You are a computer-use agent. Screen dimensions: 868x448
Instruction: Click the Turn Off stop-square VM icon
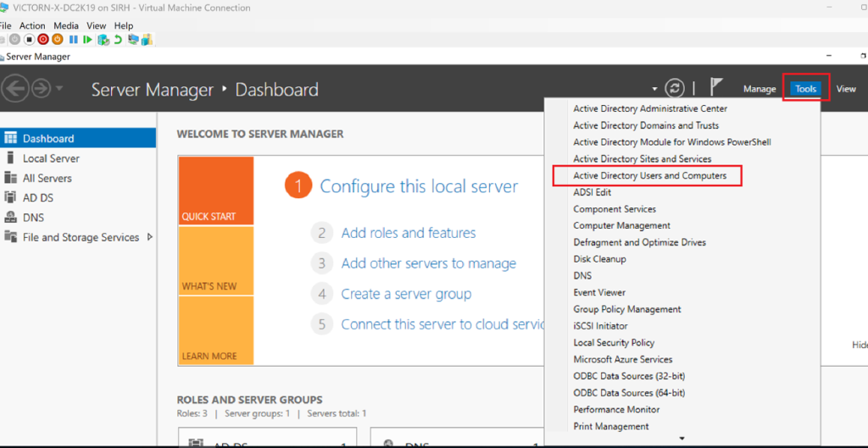[29, 40]
